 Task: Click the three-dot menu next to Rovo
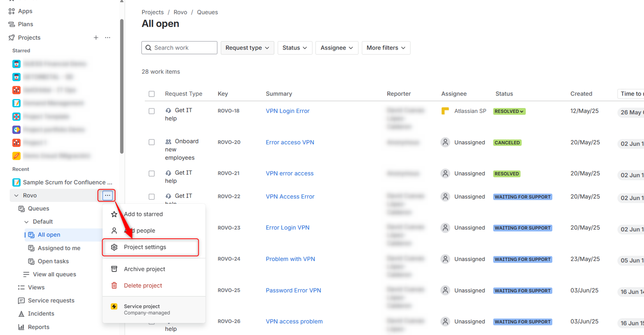point(107,195)
